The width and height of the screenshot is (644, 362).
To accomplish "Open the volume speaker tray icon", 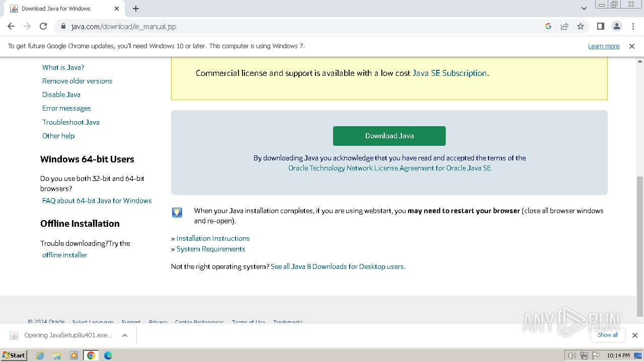I will [x=572, y=355].
